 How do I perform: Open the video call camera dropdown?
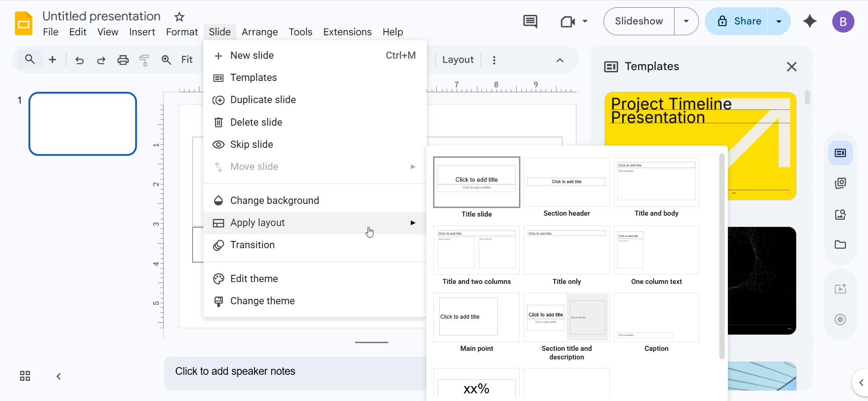574,21
